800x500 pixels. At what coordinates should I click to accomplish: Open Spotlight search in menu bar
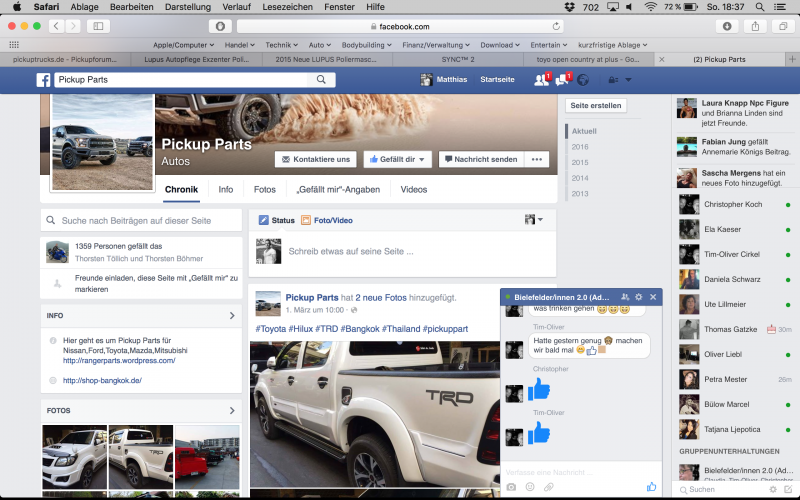(x=760, y=7)
